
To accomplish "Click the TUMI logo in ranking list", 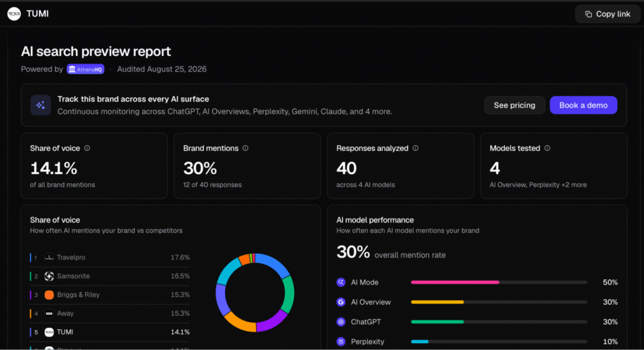I will [49, 332].
